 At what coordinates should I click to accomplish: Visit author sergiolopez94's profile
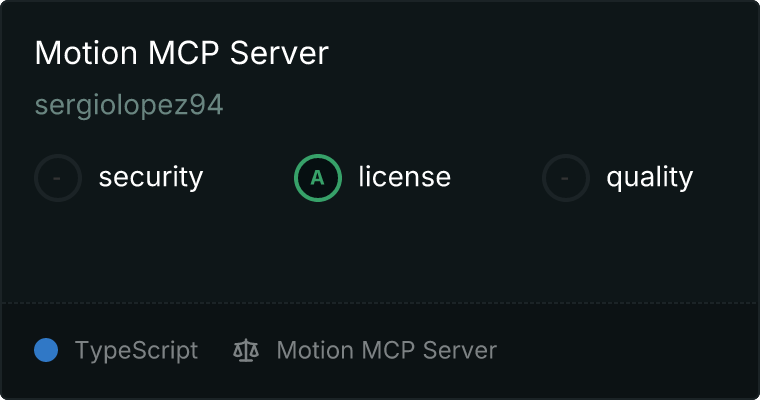(129, 105)
